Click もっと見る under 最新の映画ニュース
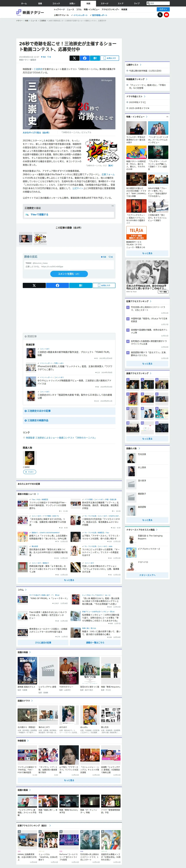Viewport: 186px width, 868px height. [69, 580]
